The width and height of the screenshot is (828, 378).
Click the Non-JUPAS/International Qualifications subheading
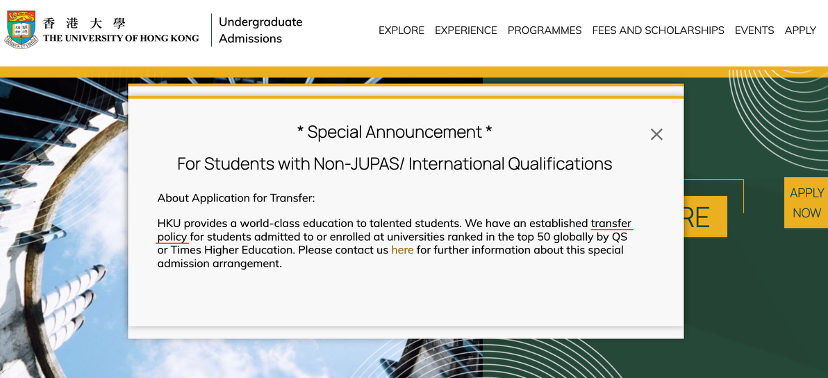coord(394,164)
